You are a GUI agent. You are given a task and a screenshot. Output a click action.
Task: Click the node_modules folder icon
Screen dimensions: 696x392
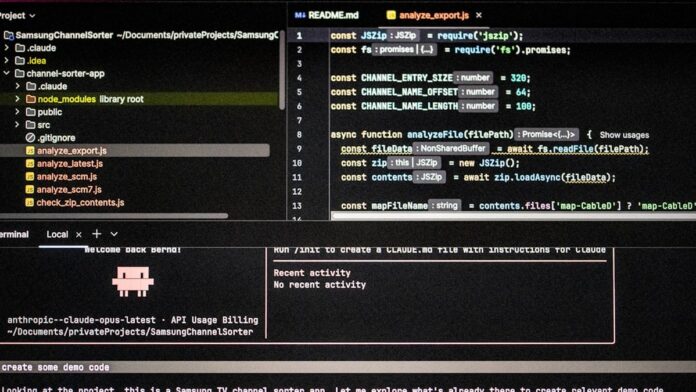coord(31,99)
